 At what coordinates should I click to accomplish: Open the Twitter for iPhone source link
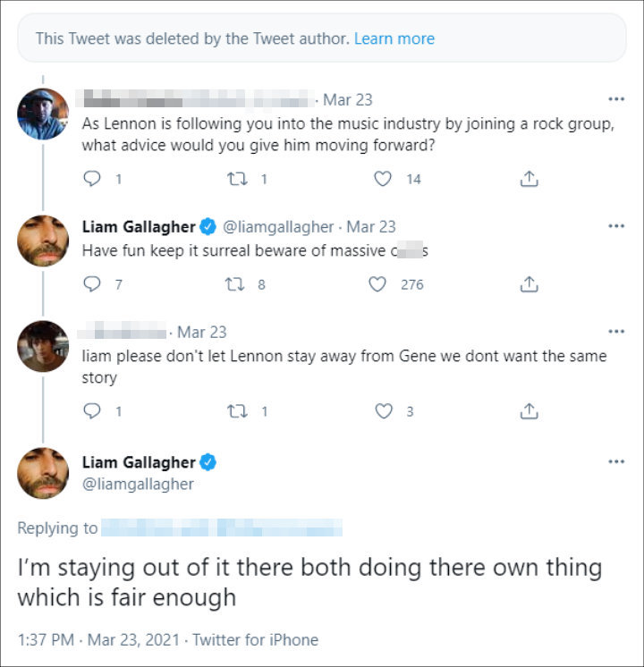[x=255, y=640]
